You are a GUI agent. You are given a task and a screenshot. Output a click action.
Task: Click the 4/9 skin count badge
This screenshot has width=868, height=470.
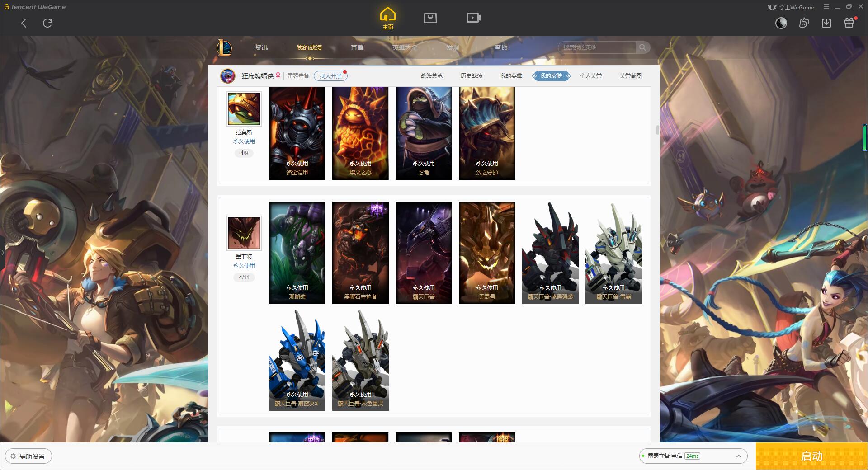coord(244,153)
